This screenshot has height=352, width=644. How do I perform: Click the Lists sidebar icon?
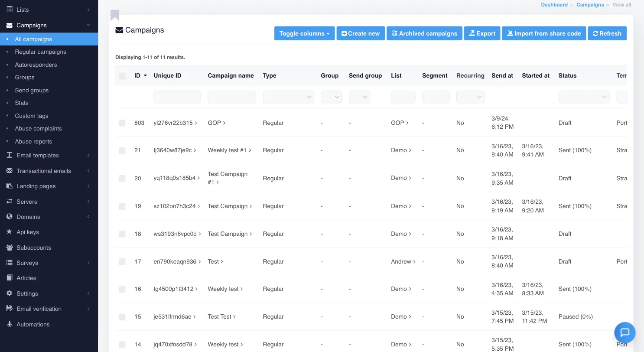[x=10, y=9]
